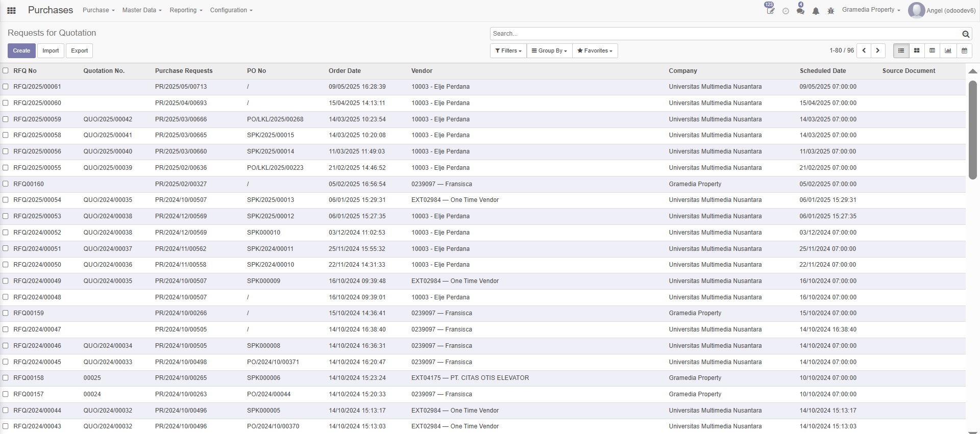Sort by Company column header
The image size is (980, 434).
(x=683, y=71)
